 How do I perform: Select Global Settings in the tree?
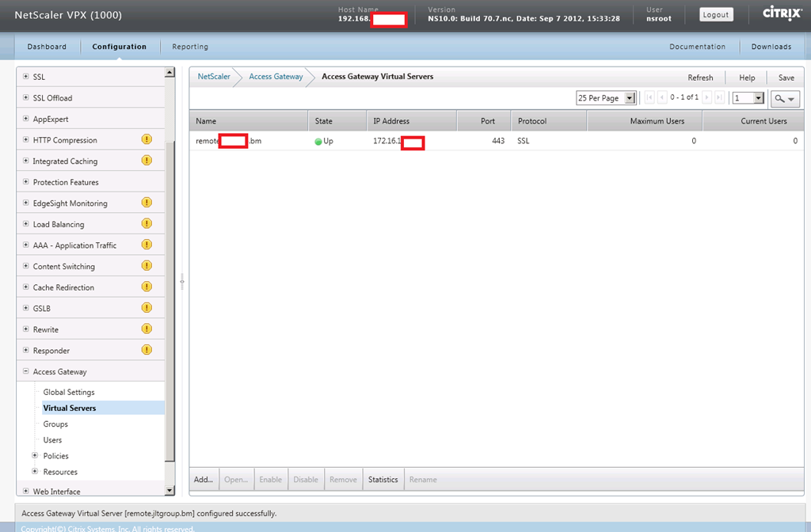(x=69, y=392)
